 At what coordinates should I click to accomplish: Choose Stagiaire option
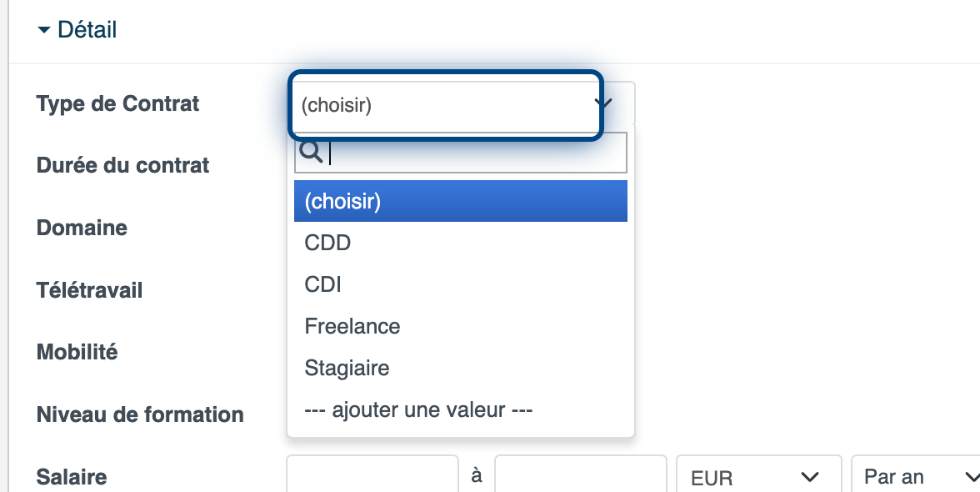click(x=347, y=368)
